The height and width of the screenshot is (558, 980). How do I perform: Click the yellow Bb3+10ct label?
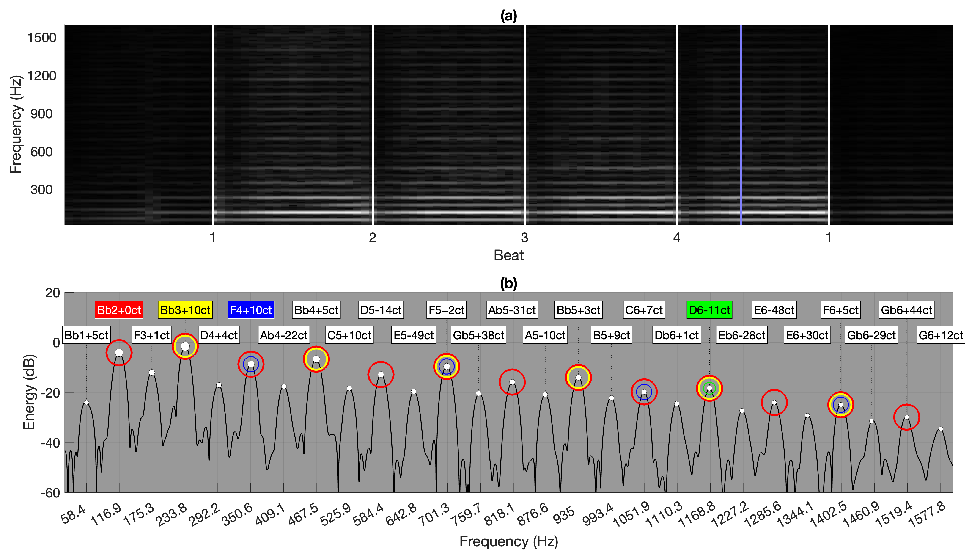point(185,310)
